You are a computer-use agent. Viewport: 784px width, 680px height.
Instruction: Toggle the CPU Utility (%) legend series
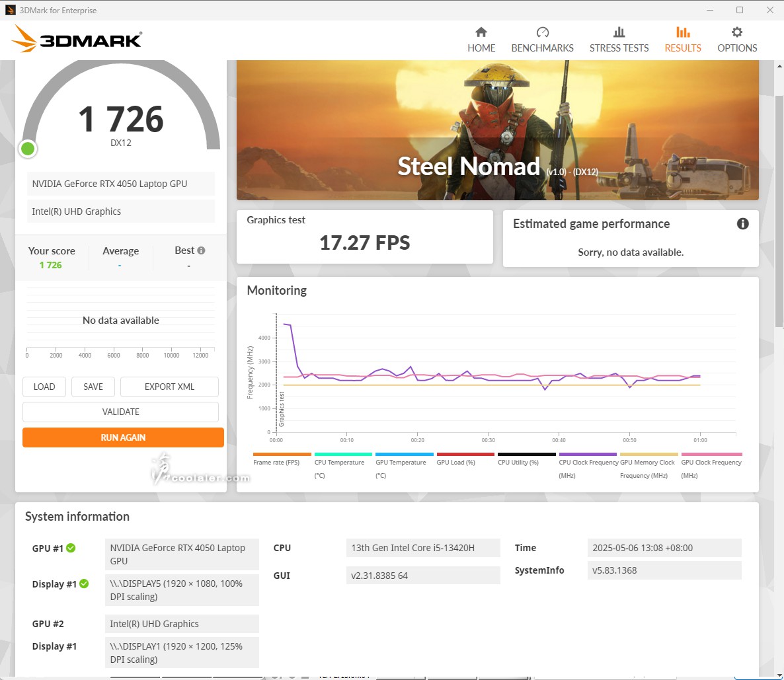tap(526, 460)
